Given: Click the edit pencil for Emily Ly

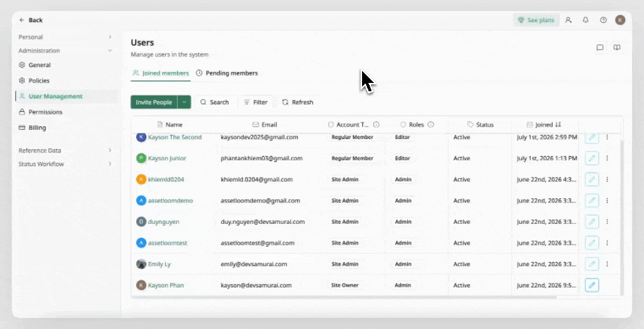Looking at the screenshot, I should point(592,264).
